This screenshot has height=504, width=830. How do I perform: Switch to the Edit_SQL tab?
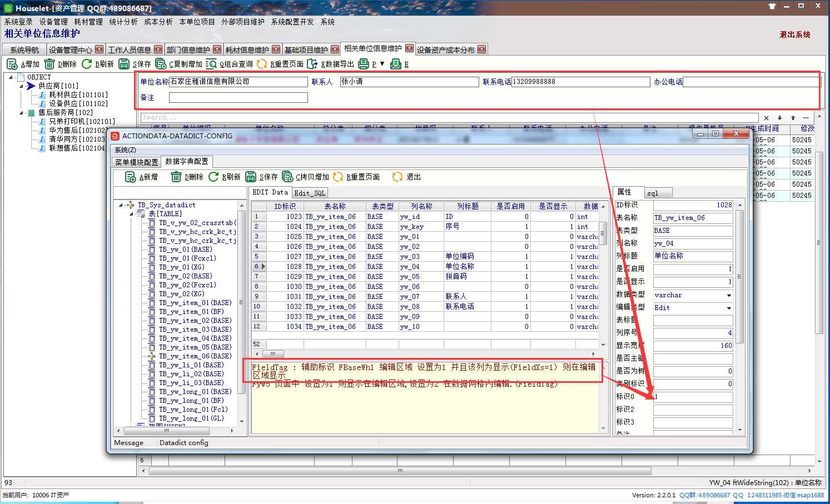tap(310, 193)
